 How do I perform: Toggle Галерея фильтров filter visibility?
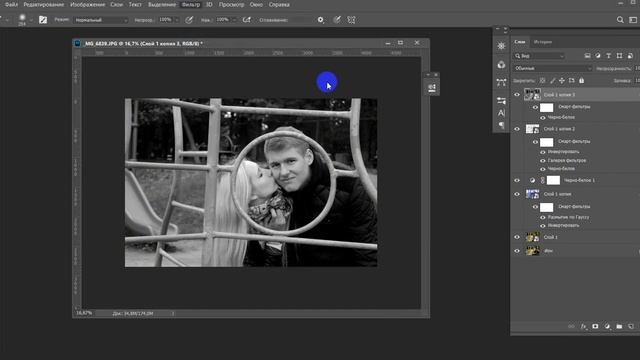coord(543,161)
